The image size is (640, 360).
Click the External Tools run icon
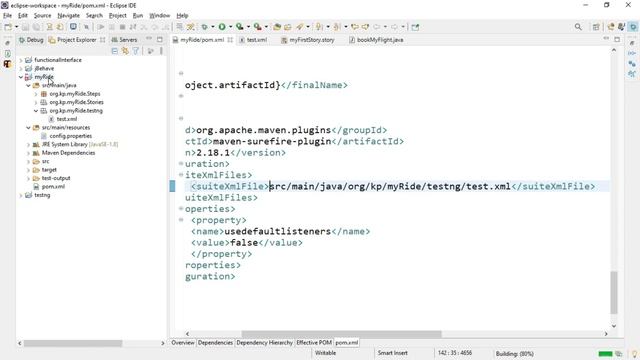pos(258,27)
